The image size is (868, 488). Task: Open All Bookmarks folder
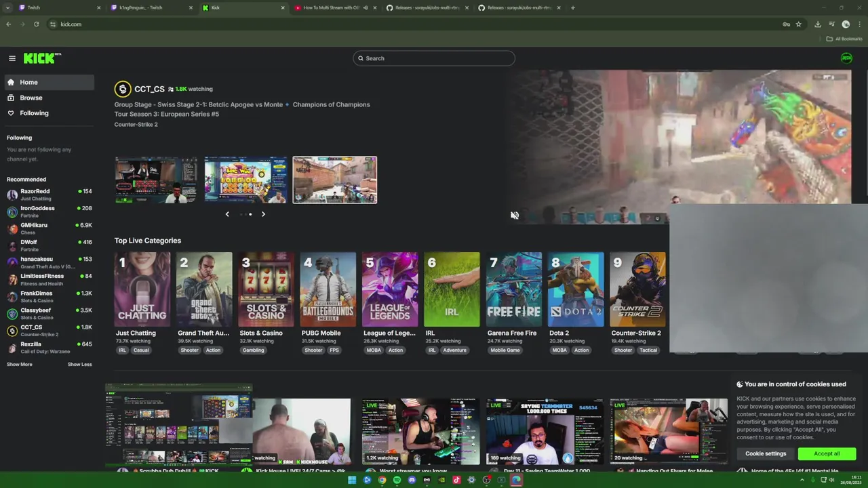click(844, 39)
